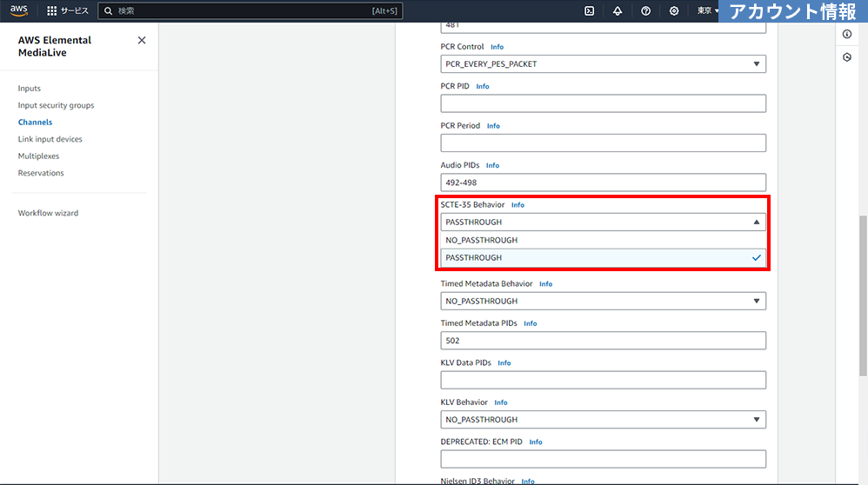This screenshot has width=868, height=485.
Task: Open Info for PCR Period
Action: tap(493, 126)
